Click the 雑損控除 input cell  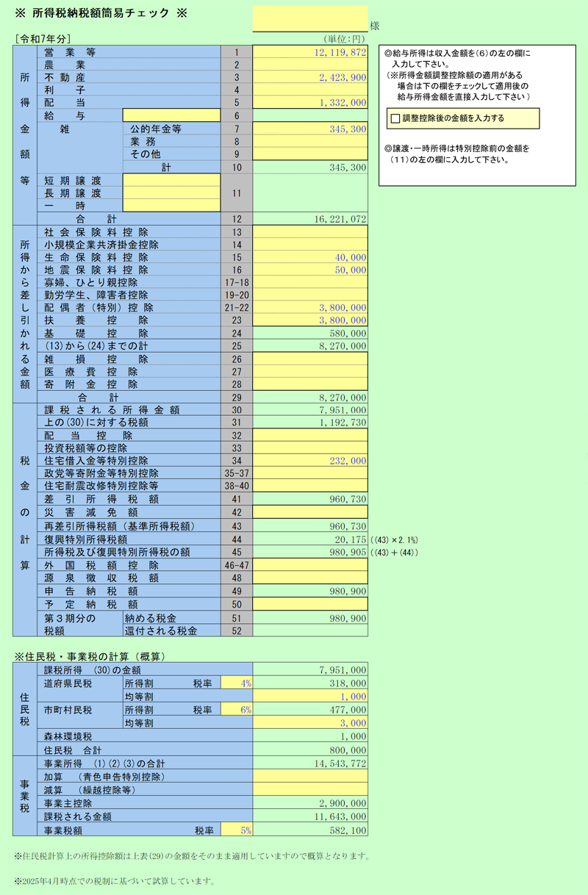310,359
